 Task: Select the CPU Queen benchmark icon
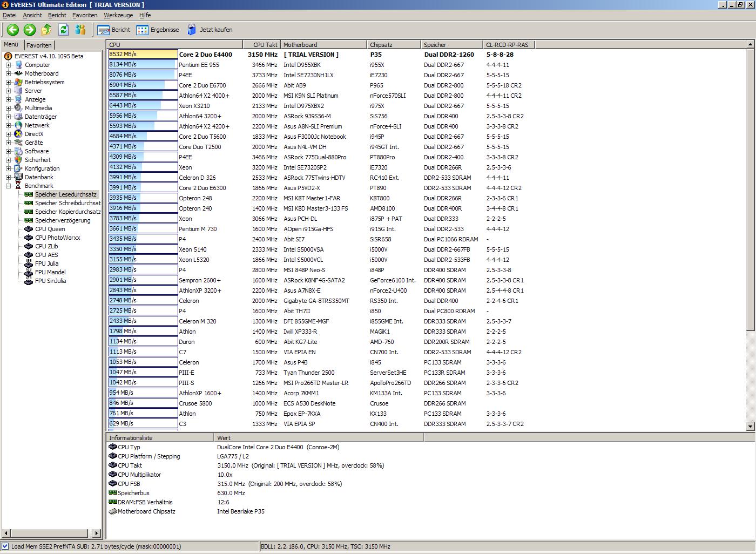pos(29,229)
